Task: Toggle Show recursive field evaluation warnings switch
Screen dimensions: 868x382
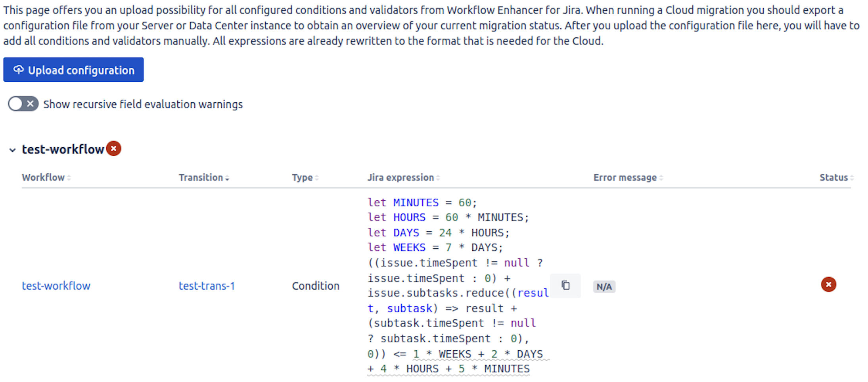Action: 23,104
